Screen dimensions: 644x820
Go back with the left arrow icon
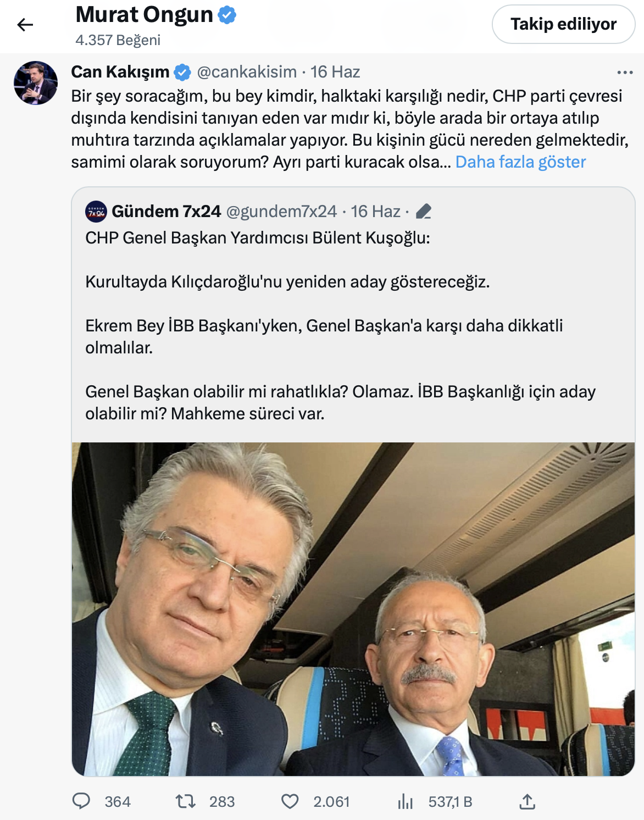tap(25, 25)
